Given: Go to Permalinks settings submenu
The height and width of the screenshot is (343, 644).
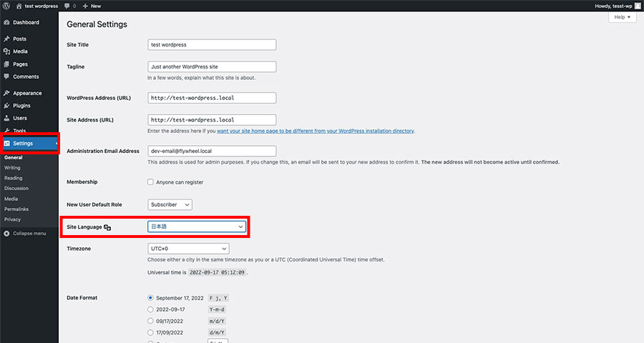Looking at the screenshot, I should [x=17, y=209].
